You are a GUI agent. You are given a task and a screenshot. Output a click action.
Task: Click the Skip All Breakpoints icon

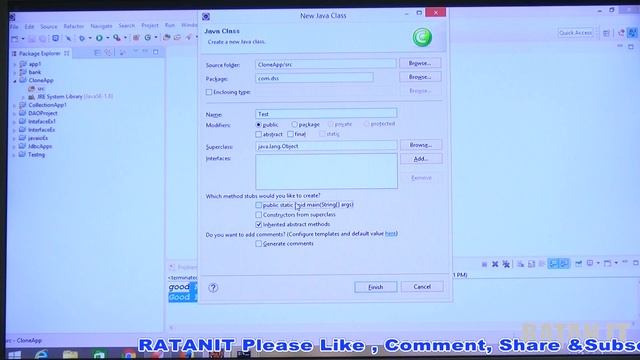(x=68, y=38)
